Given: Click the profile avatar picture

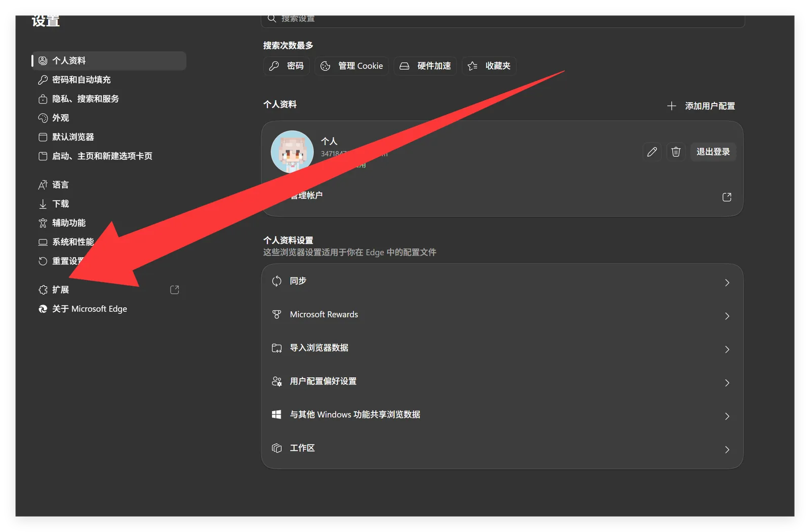Looking at the screenshot, I should click(x=292, y=152).
